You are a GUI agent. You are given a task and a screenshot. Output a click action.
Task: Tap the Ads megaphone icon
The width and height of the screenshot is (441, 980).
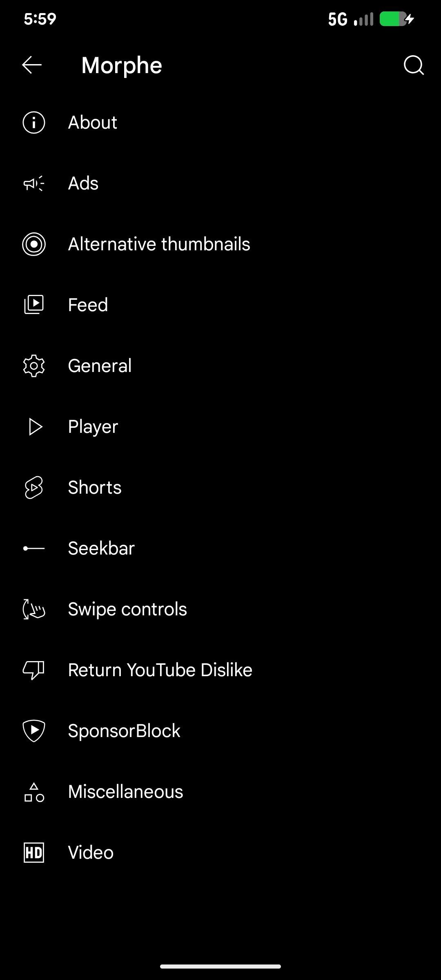34,183
